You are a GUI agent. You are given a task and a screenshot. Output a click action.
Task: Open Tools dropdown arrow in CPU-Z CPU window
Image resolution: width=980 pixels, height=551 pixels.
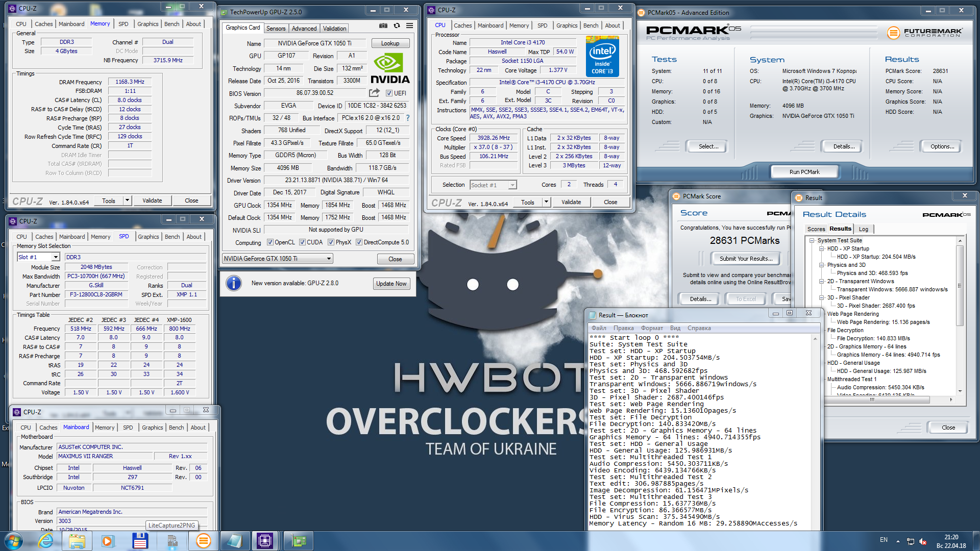point(546,202)
